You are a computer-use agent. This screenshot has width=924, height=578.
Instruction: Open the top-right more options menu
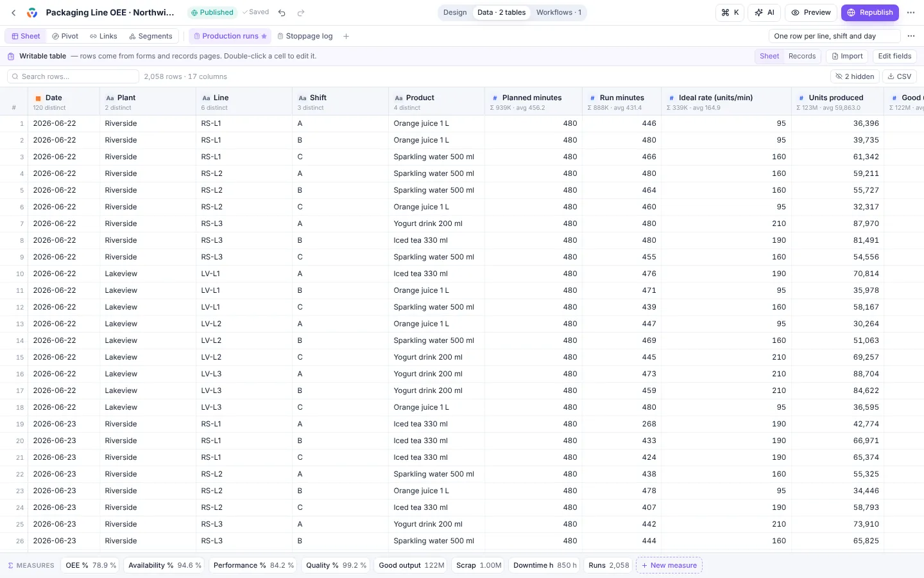[911, 12]
